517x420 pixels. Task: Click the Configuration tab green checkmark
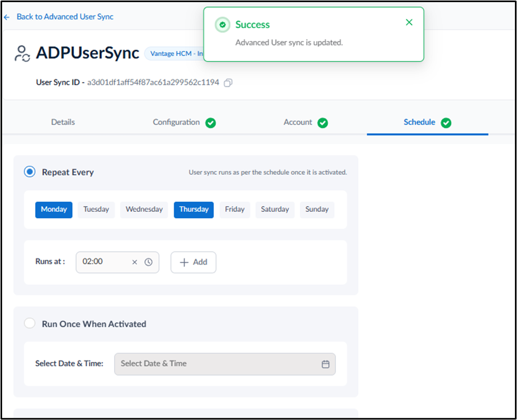click(x=211, y=123)
